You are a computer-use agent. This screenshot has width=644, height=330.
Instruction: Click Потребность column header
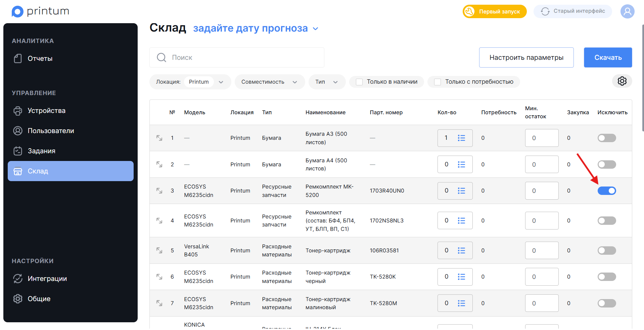(499, 112)
